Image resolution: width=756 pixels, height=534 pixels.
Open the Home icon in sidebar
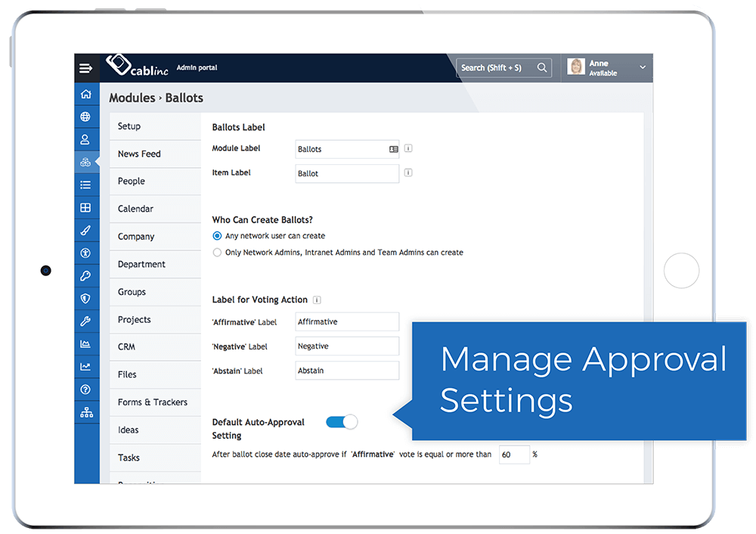tap(86, 94)
